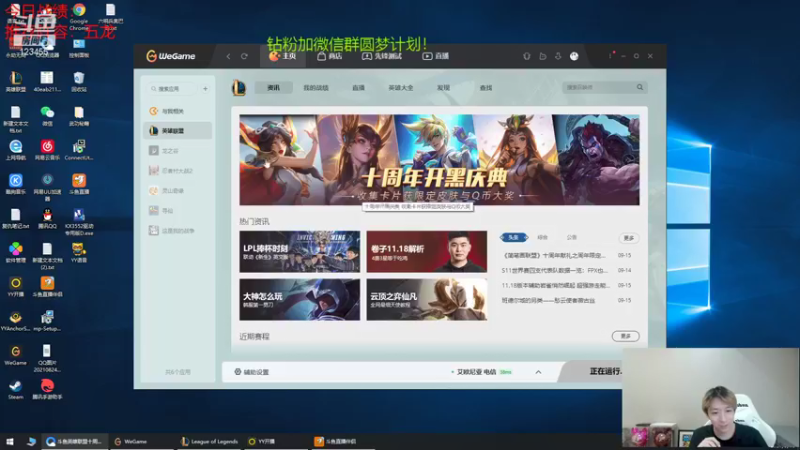Open the 斗鱼直播 desktop icon
This screenshot has width=800, height=450.
[79, 184]
